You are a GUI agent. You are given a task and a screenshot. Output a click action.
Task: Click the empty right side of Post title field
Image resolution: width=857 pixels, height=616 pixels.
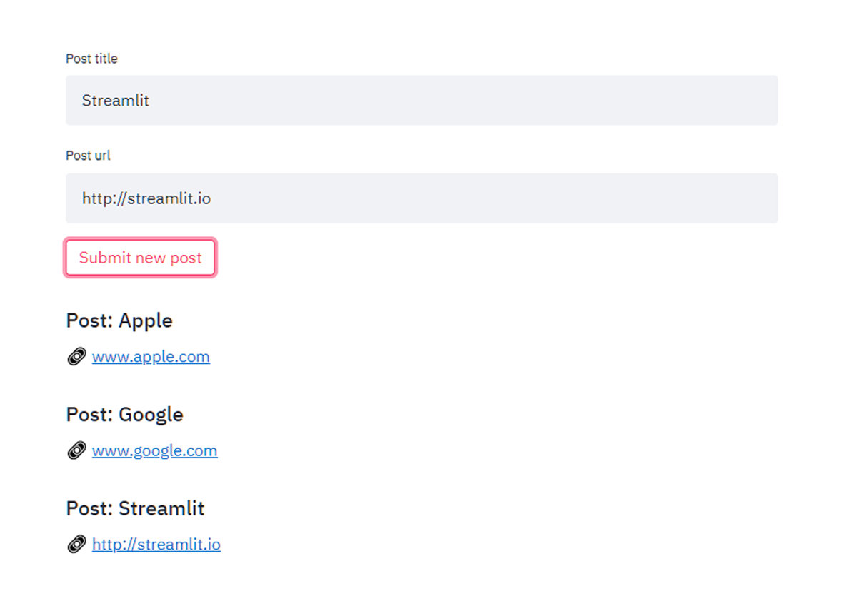point(571,101)
